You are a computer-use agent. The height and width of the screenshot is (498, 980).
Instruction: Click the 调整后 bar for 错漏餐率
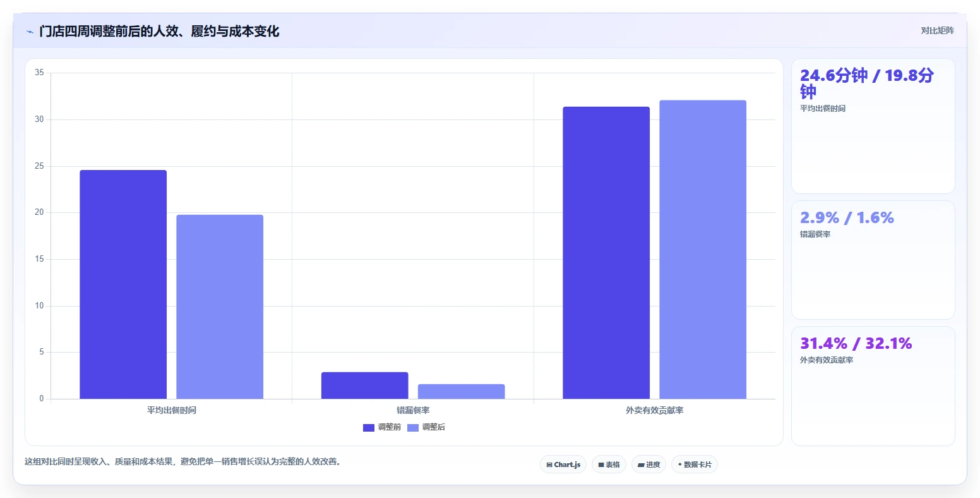pos(462,392)
